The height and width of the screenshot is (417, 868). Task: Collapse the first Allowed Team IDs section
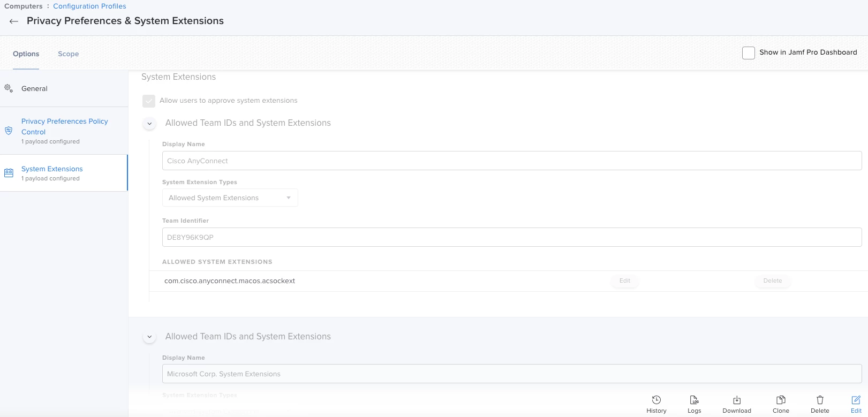(149, 124)
